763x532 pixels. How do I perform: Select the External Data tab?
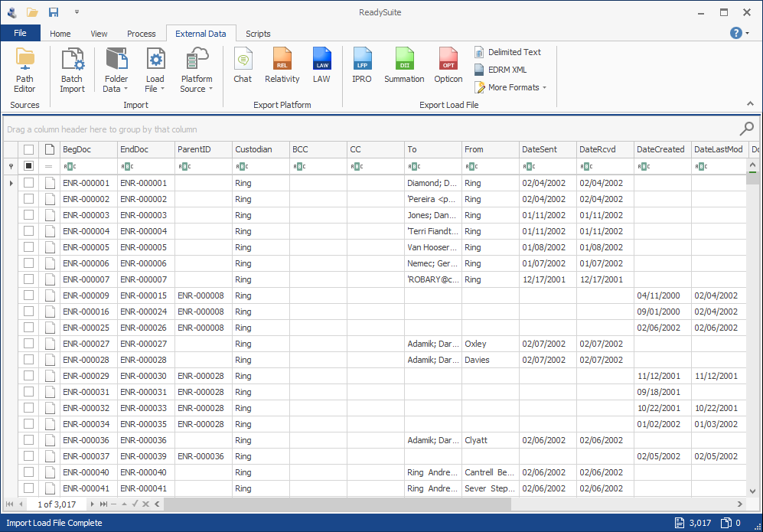[x=201, y=34]
